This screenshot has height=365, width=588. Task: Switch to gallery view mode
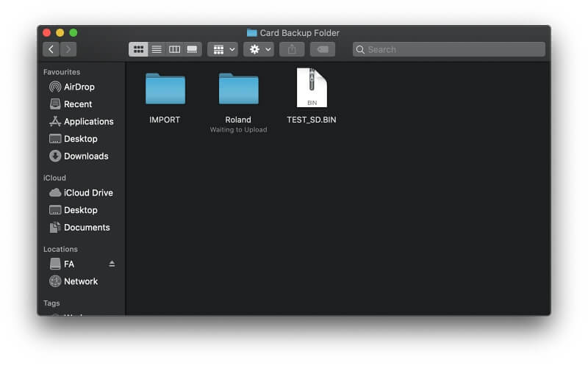coord(193,49)
